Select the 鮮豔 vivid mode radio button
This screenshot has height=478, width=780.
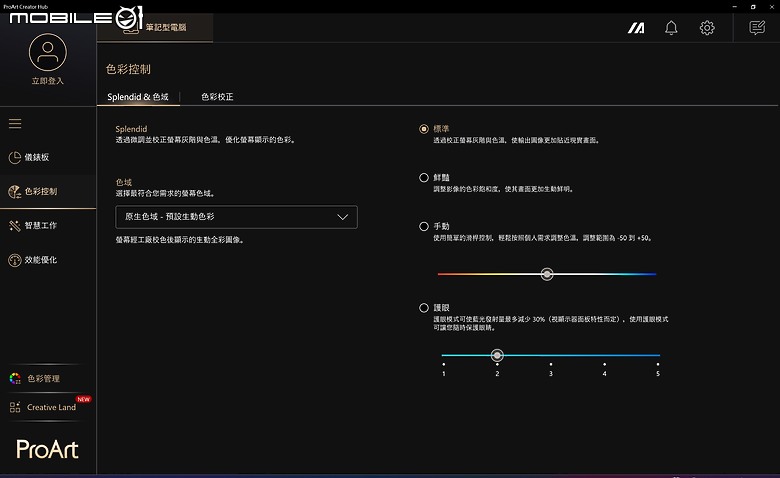tap(424, 178)
